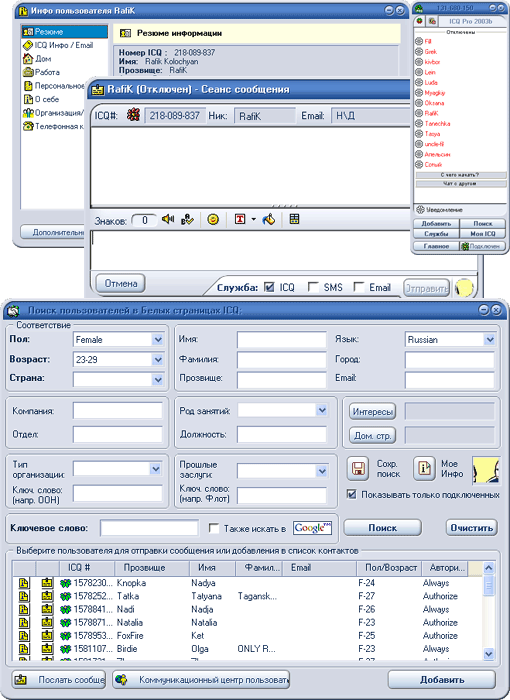Viewport: 510px width, 700px height.
Task: Click the sound speaker icon in message toolbar
Action: click(168, 219)
